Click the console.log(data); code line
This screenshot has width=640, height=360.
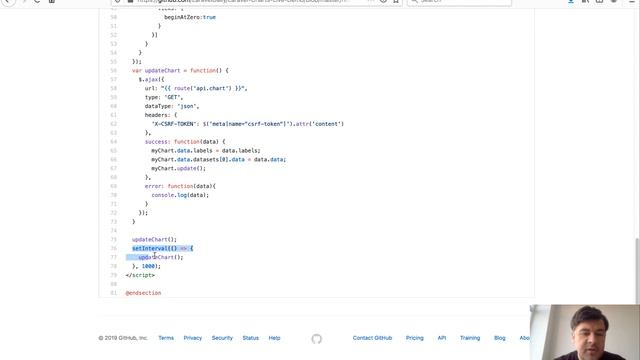point(180,195)
